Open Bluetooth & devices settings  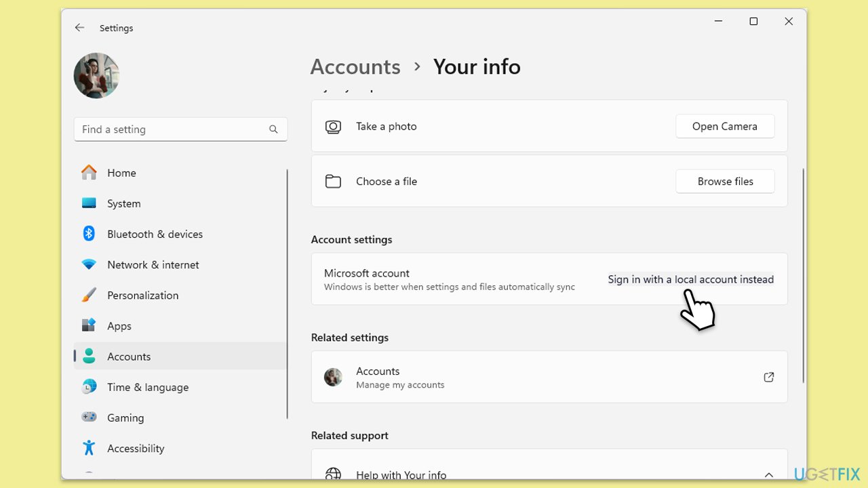pos(180,234)
